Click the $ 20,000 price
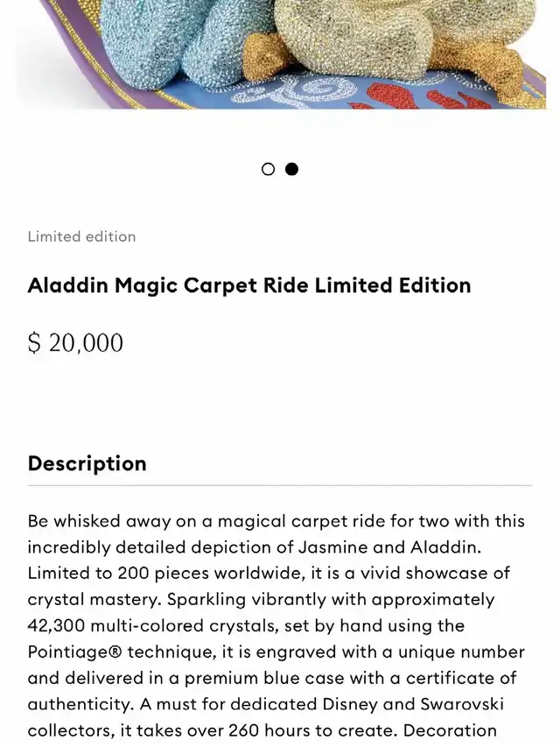Screen dimensions: 560x747 point(75,343)
